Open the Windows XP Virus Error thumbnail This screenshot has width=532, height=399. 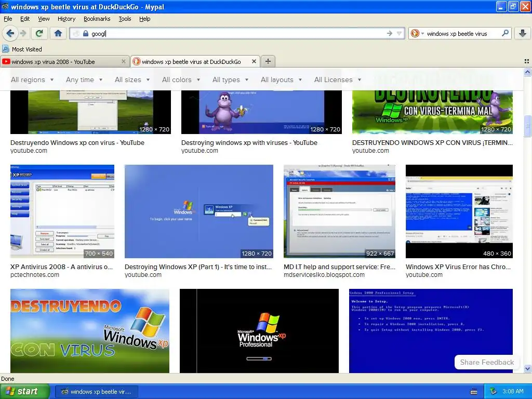click(x=459, y=211)
